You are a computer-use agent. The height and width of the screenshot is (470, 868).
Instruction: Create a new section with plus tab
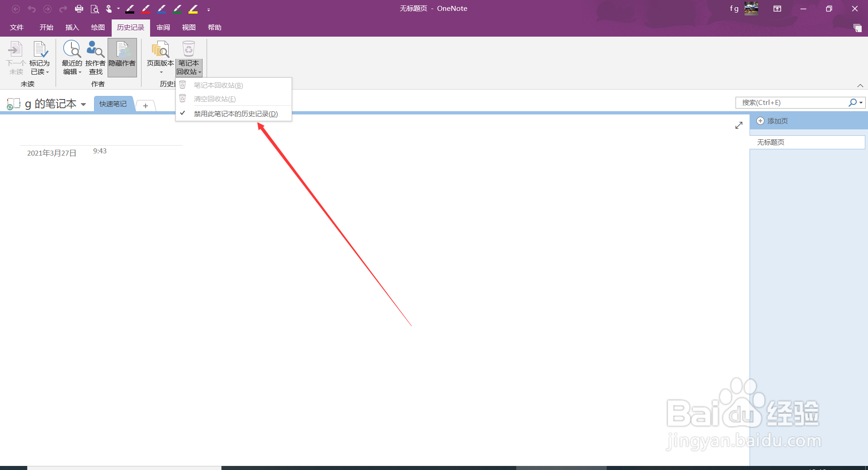pyautogui.click(x=146, y=105)
